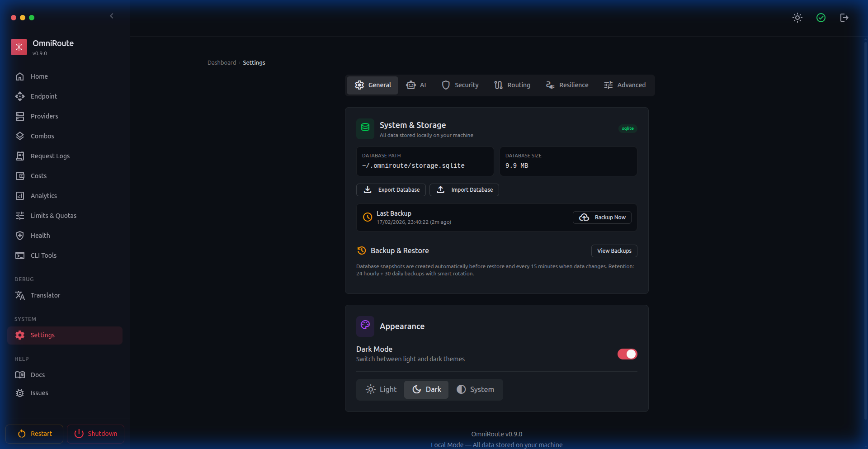Open the Translator debug tool
Screen dimensions: 868x449
pos(45,295)
